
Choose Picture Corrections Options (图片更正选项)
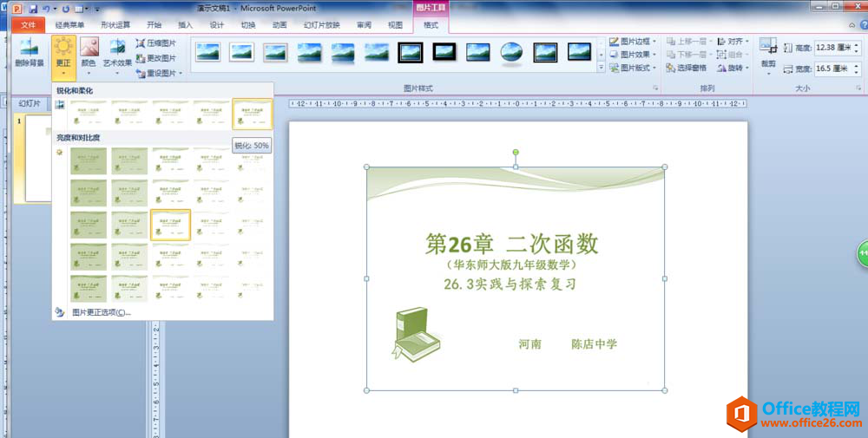pos(102,312)
